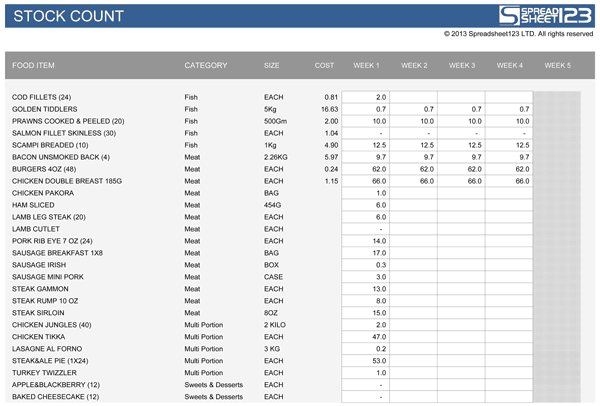The width and height of the screenshot is (600, 406).
Task: Click PORK RIB EYE 7 OZ (24) item
Action: click(x=52, y=241)
